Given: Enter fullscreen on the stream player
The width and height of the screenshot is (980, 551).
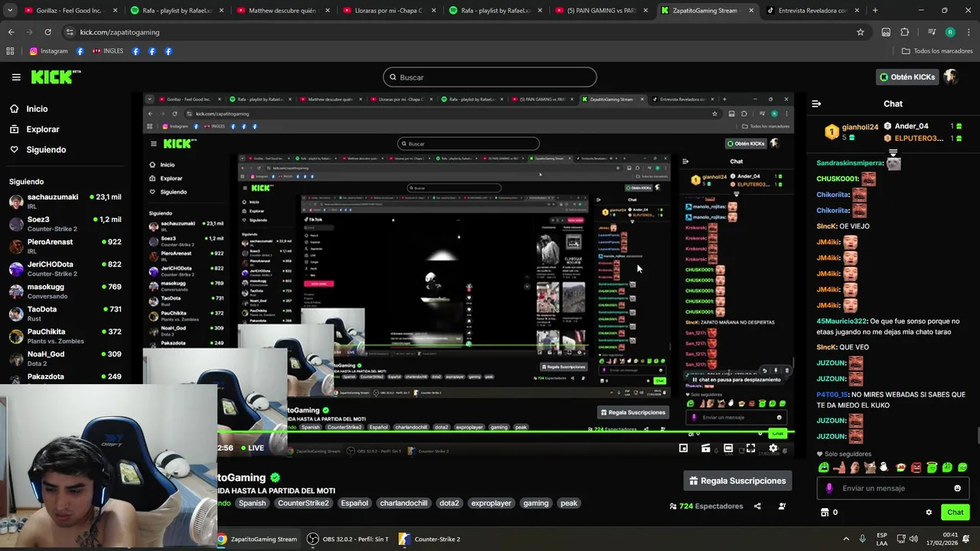Looking at the screenshot, I should tap(750, 448).
